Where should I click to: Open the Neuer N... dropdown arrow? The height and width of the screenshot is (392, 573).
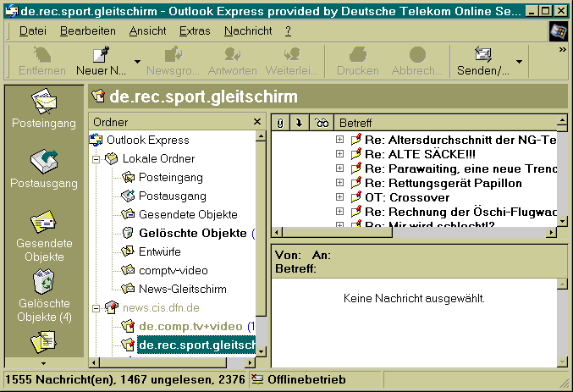(137, 62)
